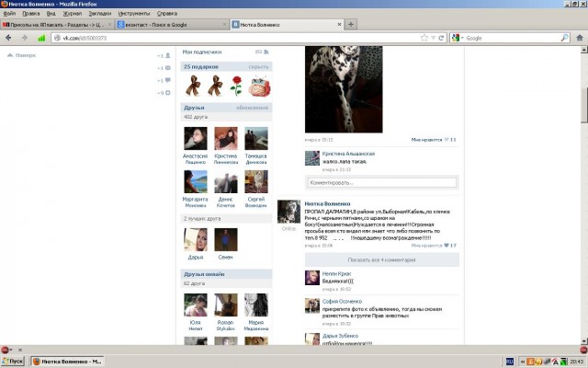The height and width of the screenshot is (368, 588).
Task: Open the Правка menu
Action: tap(30, 14)
